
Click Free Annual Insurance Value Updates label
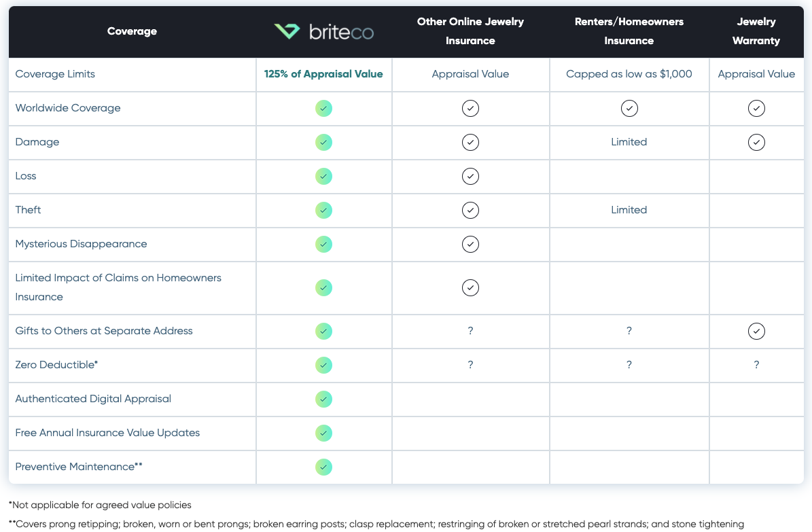[108, 433]
